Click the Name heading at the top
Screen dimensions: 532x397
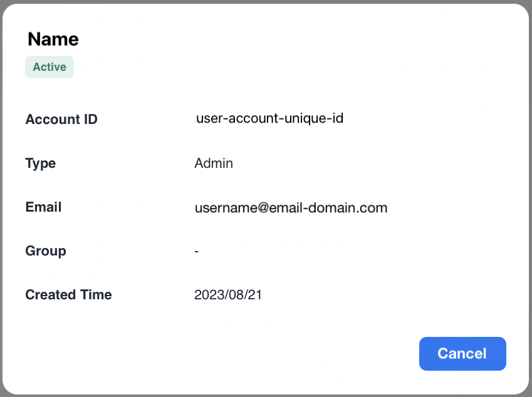(53, 39)
